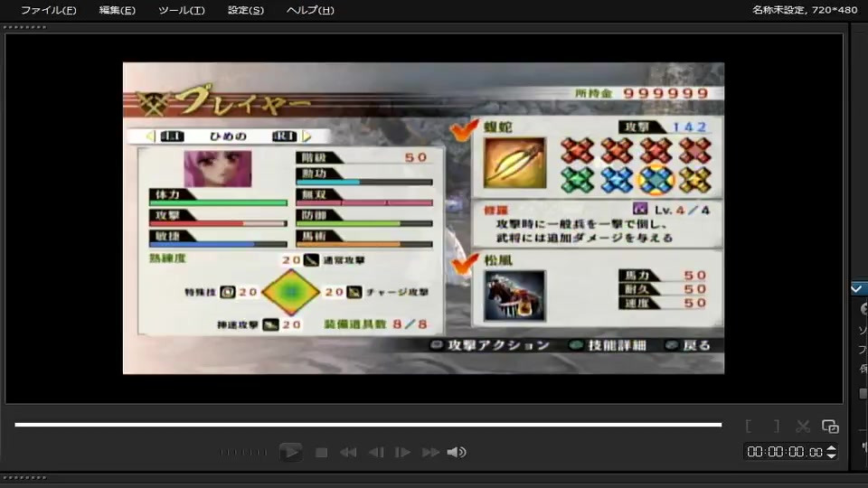Set the mark-out bracket point
868x488 pixels.
[777, 426]
